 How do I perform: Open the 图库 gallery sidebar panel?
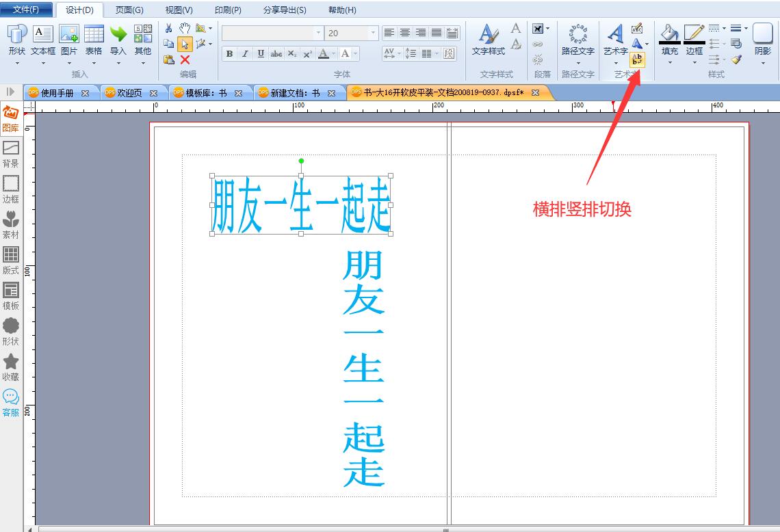click(10, 118)
